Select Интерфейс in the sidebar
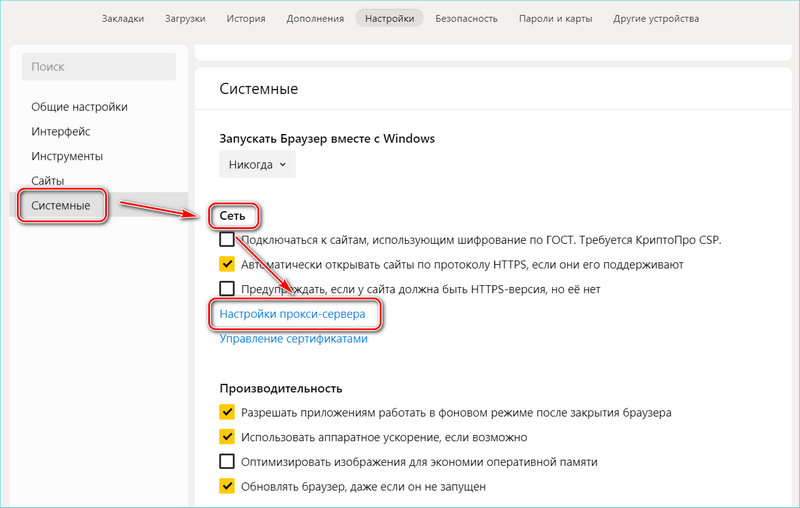 click(61, 132)
